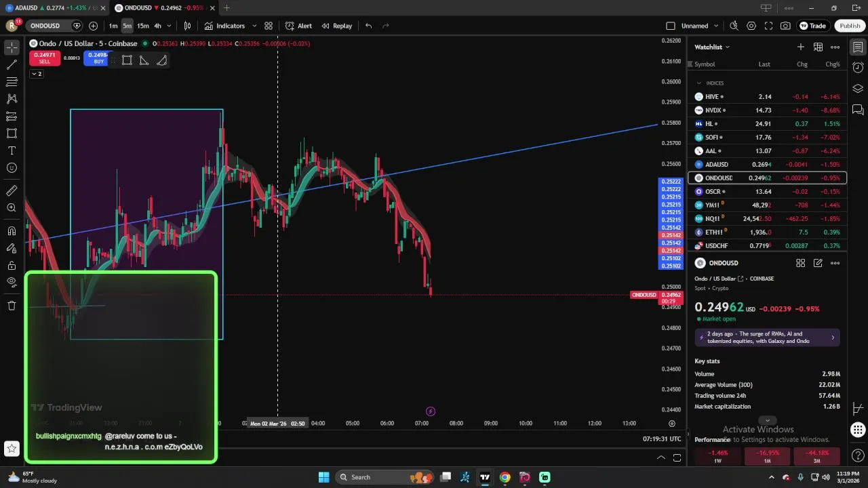Open the Indicators dialog
The width and height of the screenshot is (868, 488).
click(225, 26)
